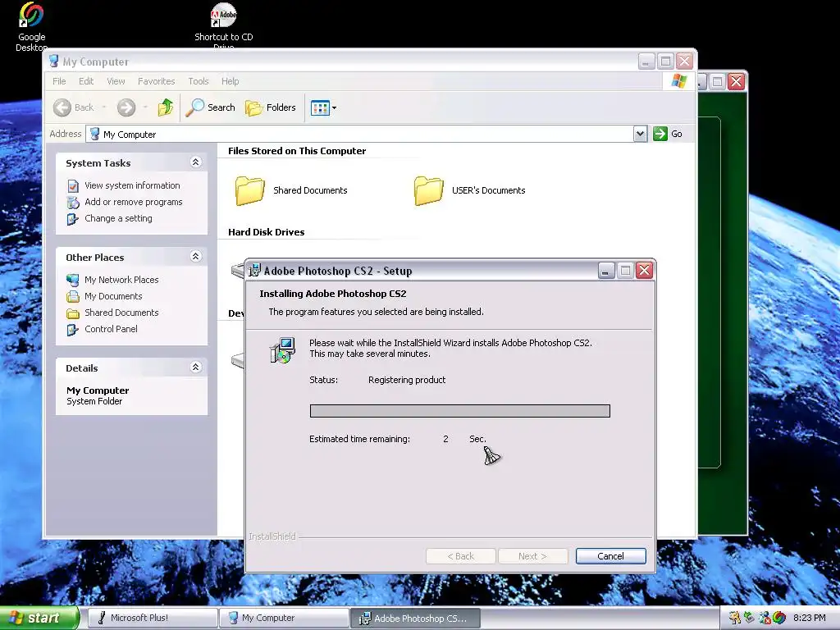Click Files Stored on This Computer heading
The width and height of the screenshot is (840, 630).
point(297,151)
